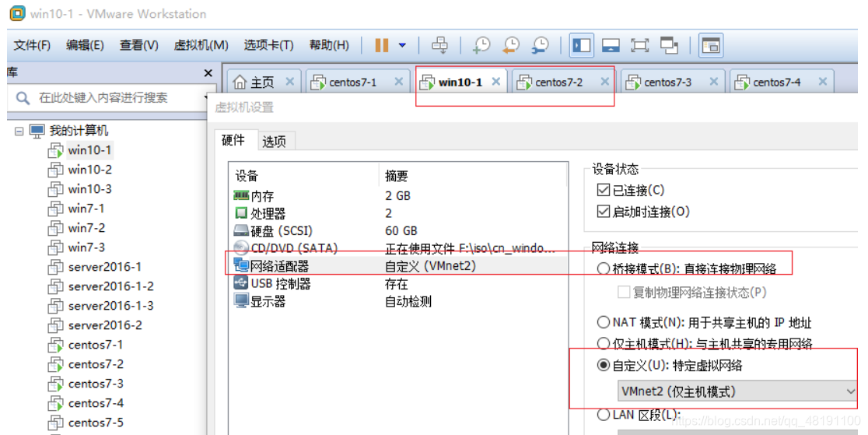Select centos7-5 in the library tree
The width and height of the screenshot is (868, 435).
tap(96, 423)
